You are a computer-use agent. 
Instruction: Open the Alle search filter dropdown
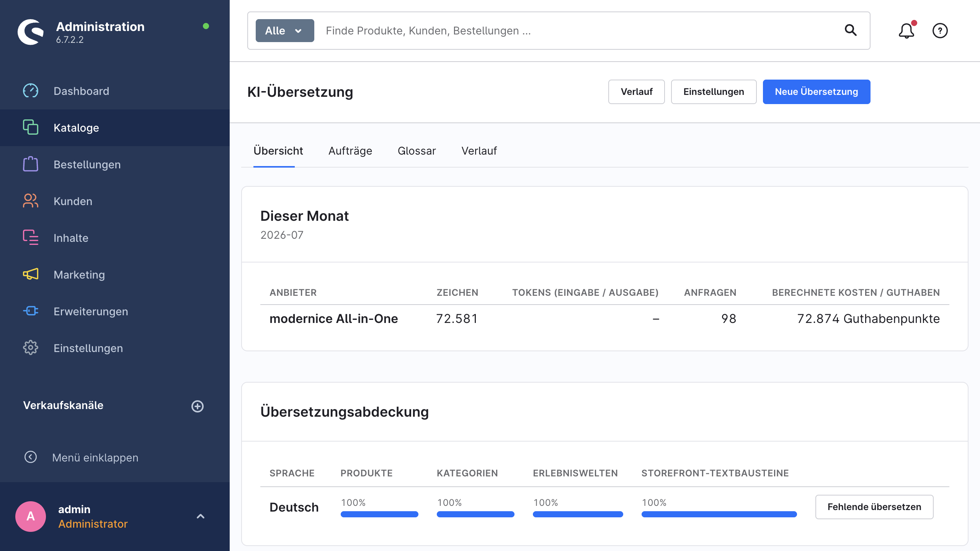click(285, 31)
